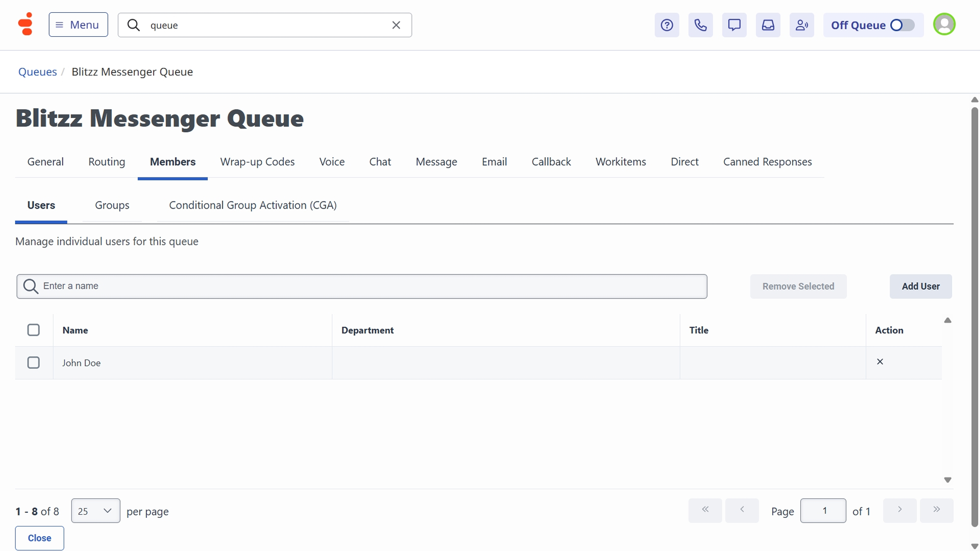Click the agent assistance person icon
Image resolution: width=980 pixels, height=551 pixels.
pos(801,25)
